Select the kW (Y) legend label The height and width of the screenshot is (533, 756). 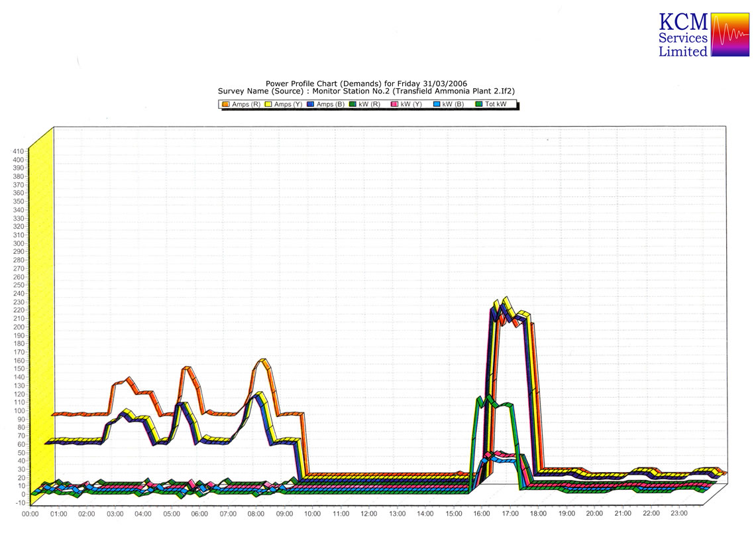point(411,104)
